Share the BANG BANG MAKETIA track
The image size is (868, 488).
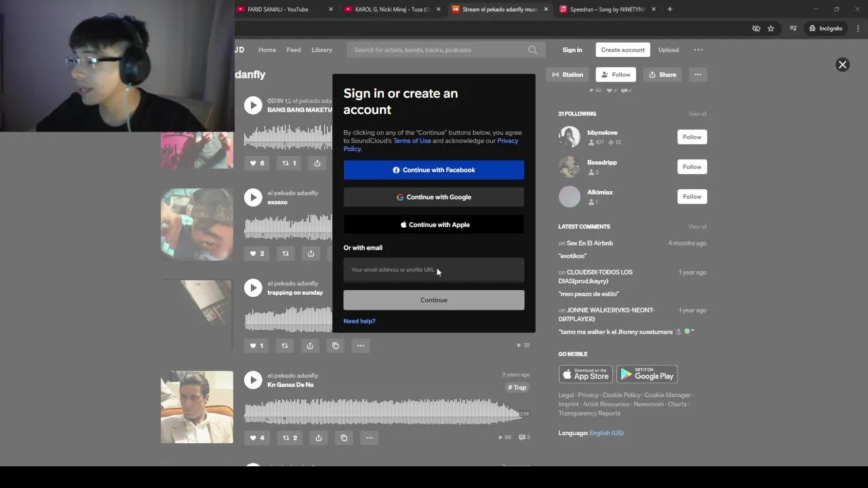[317, 163]
